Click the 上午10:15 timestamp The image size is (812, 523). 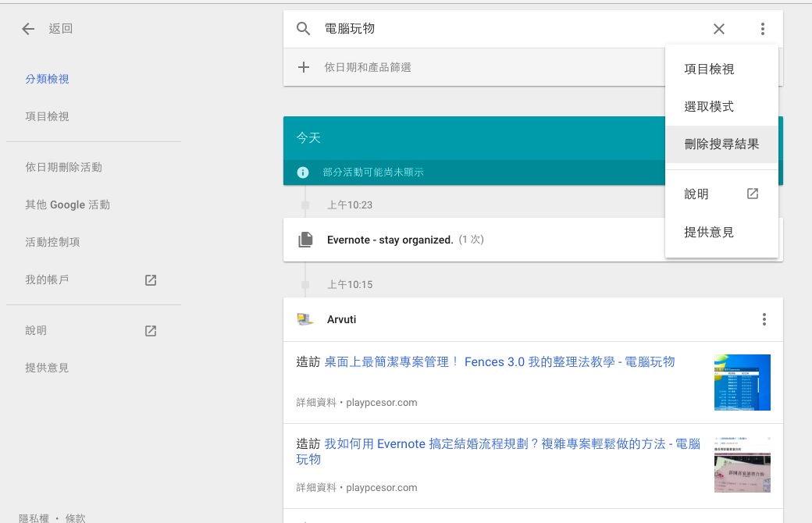350,285
